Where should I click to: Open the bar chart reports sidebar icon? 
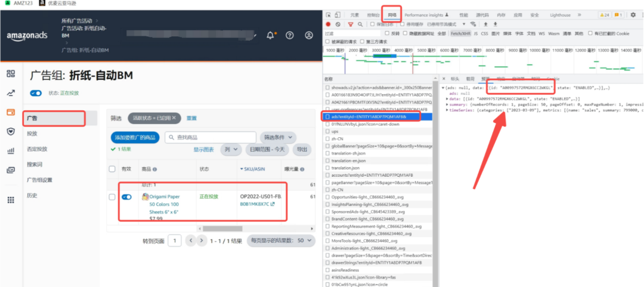click(x=11, y=150)
